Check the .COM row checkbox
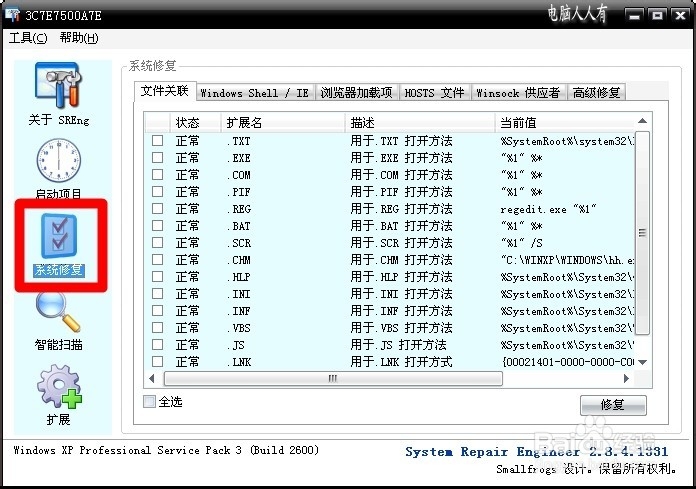Screen dimensions: 696x489 (157, 174)
